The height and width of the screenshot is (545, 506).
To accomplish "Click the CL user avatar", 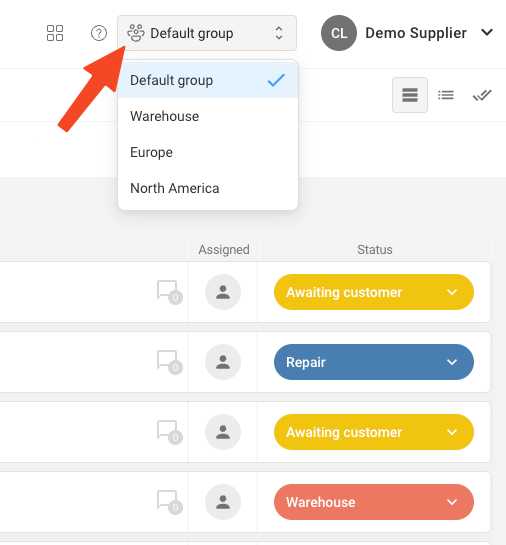I will point(339,33).
